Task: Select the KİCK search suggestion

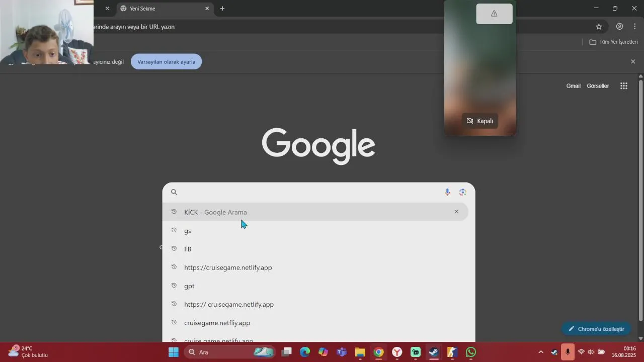Action: point(316,212)
